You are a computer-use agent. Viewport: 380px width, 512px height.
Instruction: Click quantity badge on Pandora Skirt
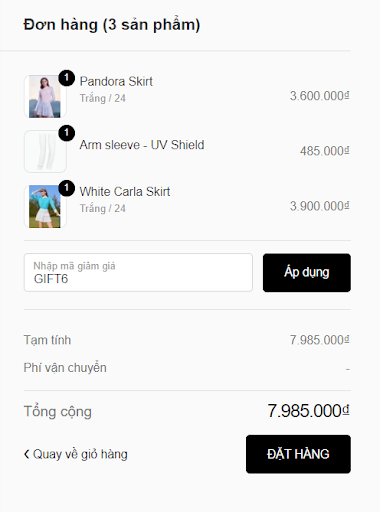tap(67, 78)
